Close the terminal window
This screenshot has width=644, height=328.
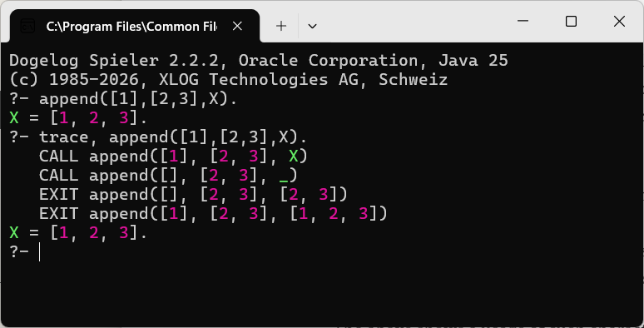pos(619,21)
